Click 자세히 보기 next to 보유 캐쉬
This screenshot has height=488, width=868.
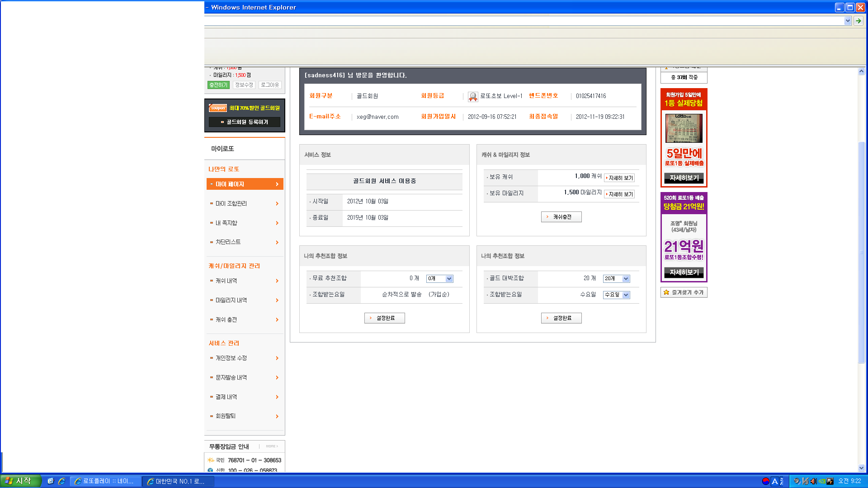pyautogui.click(x=619, y=178)
